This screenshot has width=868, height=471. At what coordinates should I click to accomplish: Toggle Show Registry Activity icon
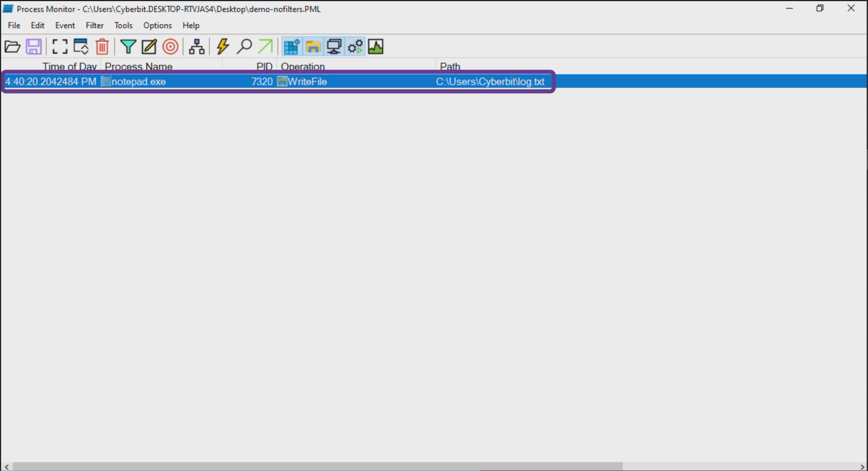[292, 47]
